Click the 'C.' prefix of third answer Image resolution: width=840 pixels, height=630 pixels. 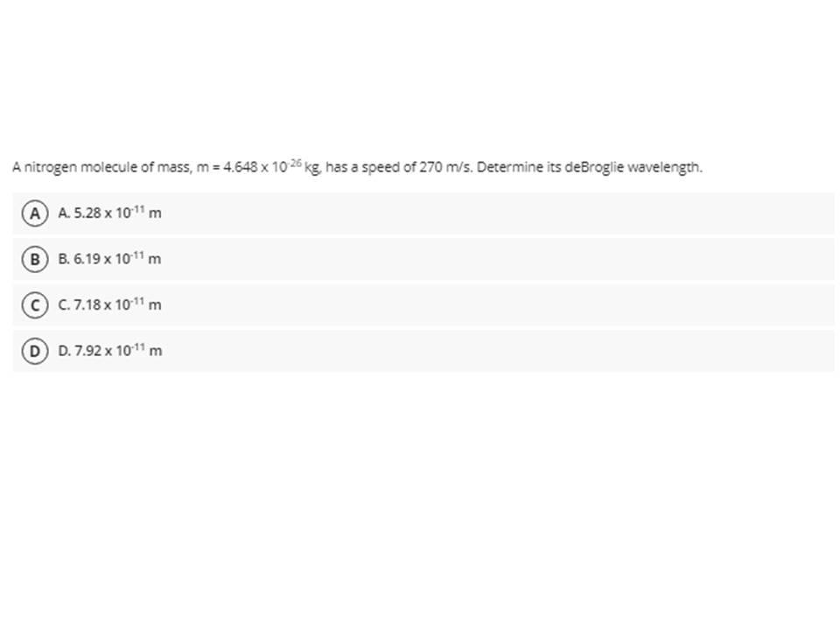click(x=64, y=305)
